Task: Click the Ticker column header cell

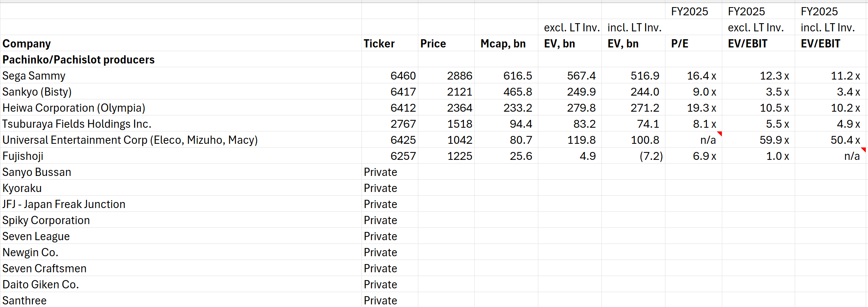Action: 390,43
